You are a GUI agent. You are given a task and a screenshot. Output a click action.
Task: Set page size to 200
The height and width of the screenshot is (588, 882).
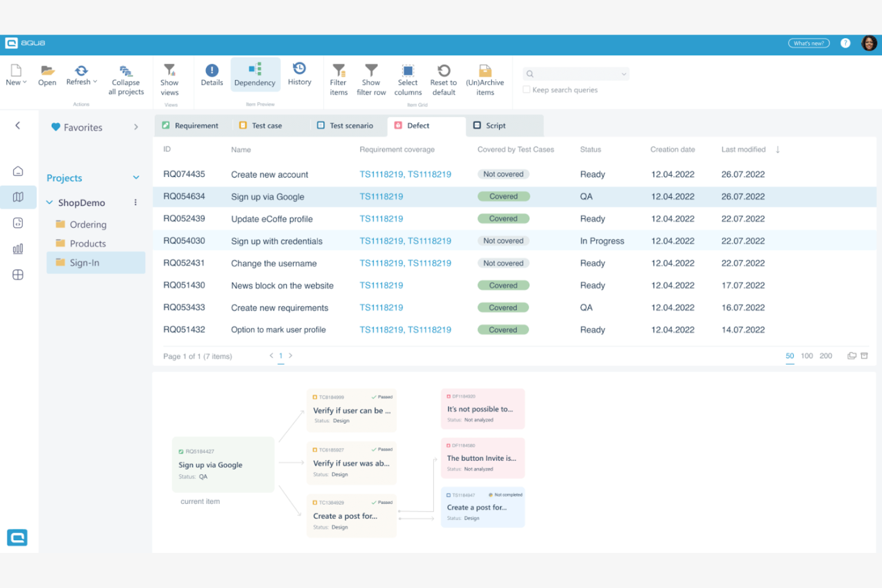point(826,356)
